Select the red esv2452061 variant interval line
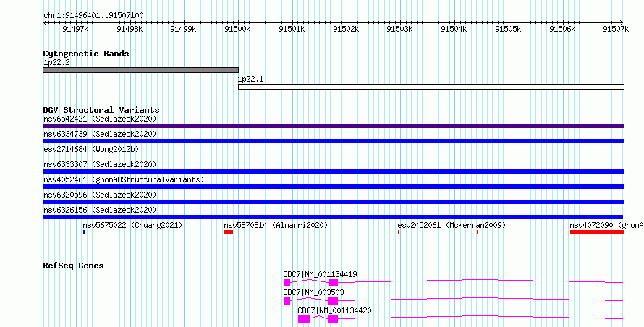The image size is (644, 327). click(x=438, y=232)
